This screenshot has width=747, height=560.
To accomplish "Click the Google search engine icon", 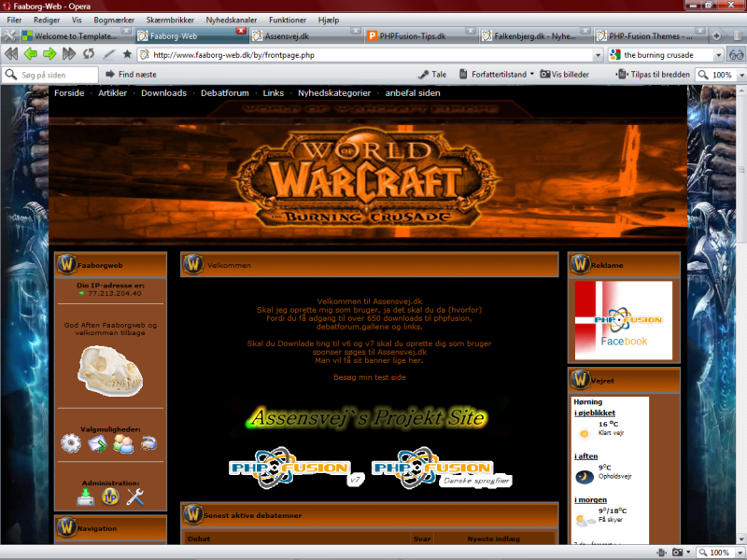I will (615, 55).
